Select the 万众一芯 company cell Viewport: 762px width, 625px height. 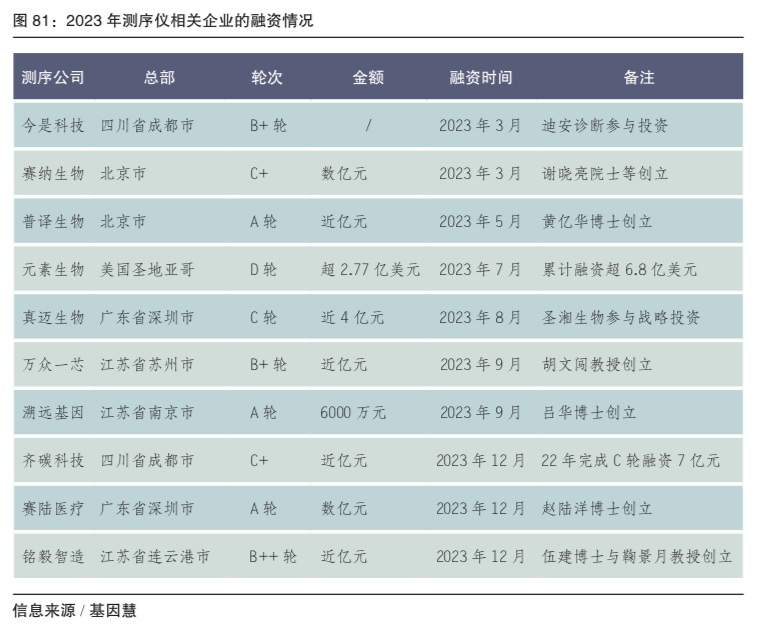coord(53,365)
